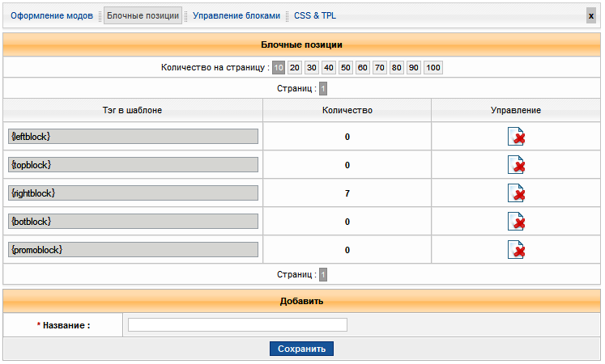The image size is (605, 364).
Task: Delete the {topblock} position
Action: 516,165
